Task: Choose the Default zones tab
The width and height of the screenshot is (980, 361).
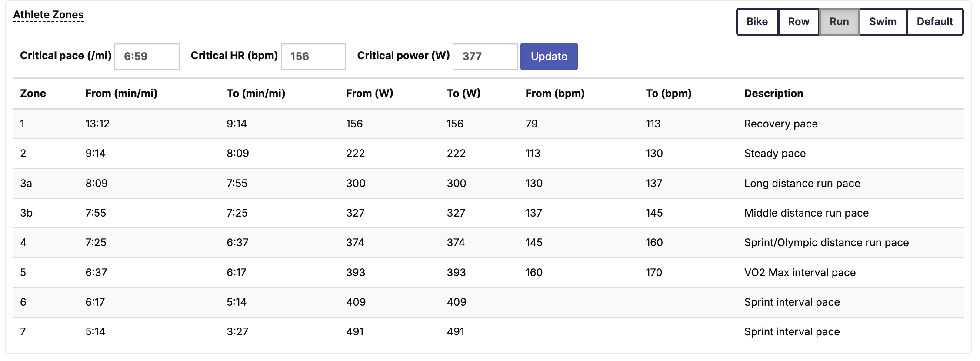Action: coord(935,22)
